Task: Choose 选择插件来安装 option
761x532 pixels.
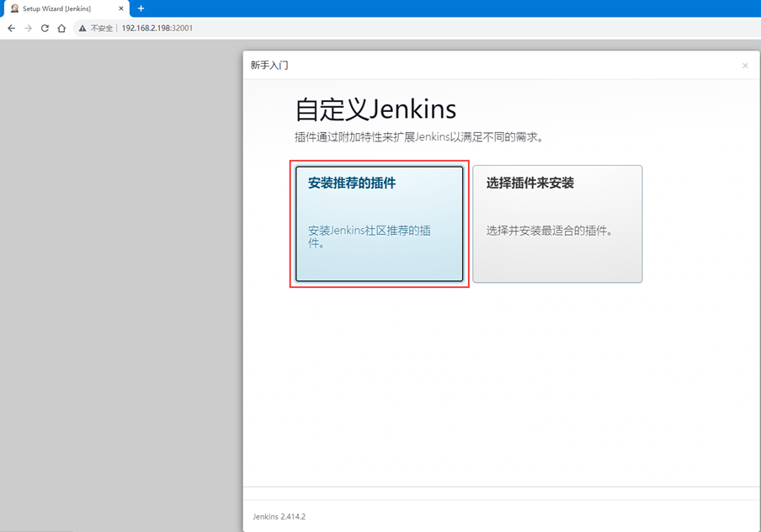Action: coord(557,224)
